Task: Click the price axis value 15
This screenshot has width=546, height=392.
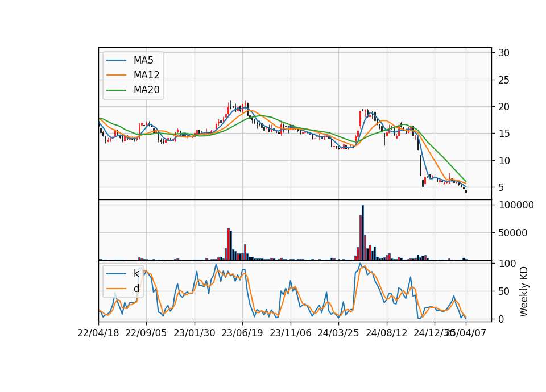Action: coord(504,134)
